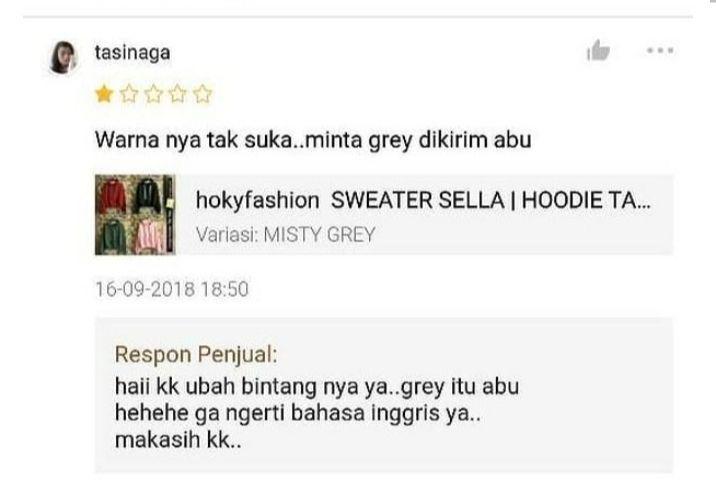Click the fifth empty star

pyautogui.click(x=203, y=94)
